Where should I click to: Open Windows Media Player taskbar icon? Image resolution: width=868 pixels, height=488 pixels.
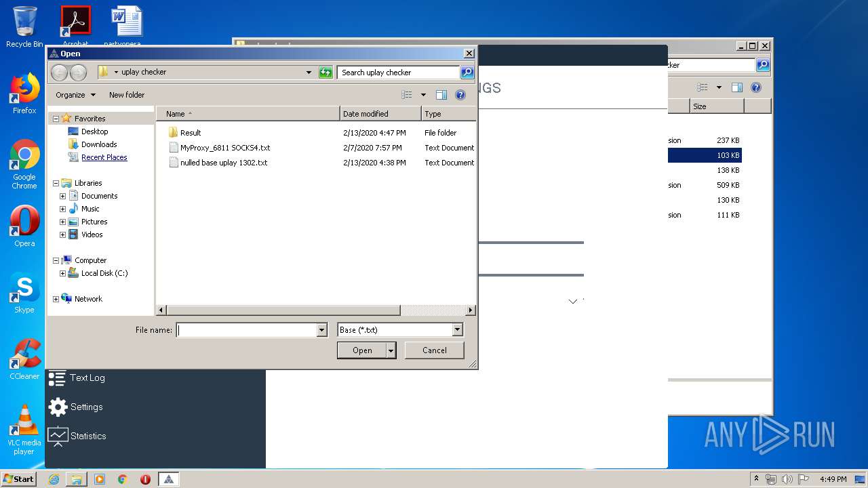[100, 479]
